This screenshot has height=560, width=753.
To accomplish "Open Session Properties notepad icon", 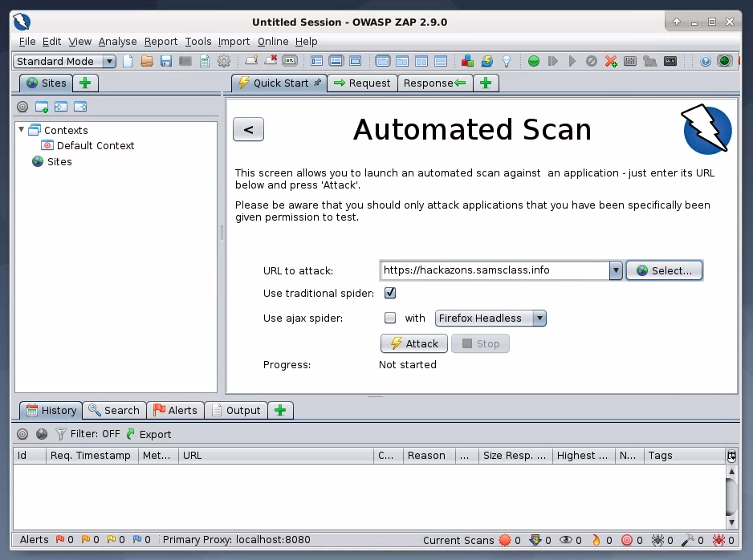I will tap(205, 61).
